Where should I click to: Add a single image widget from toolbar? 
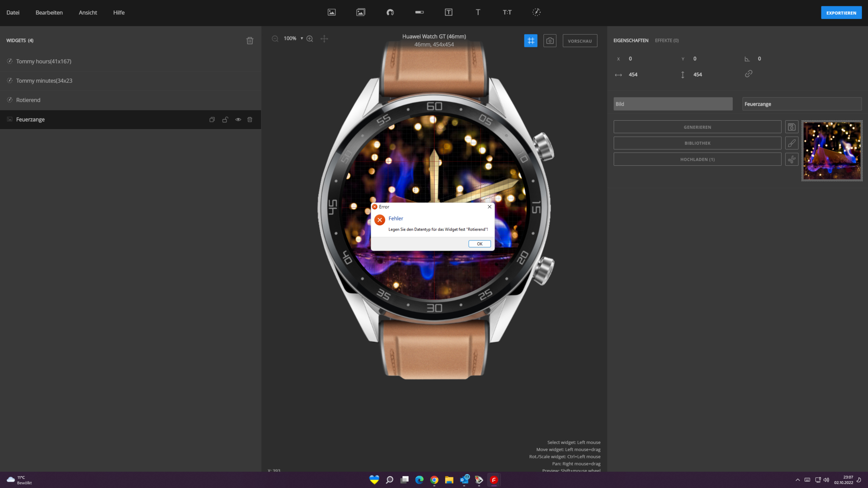pos(331,12)
